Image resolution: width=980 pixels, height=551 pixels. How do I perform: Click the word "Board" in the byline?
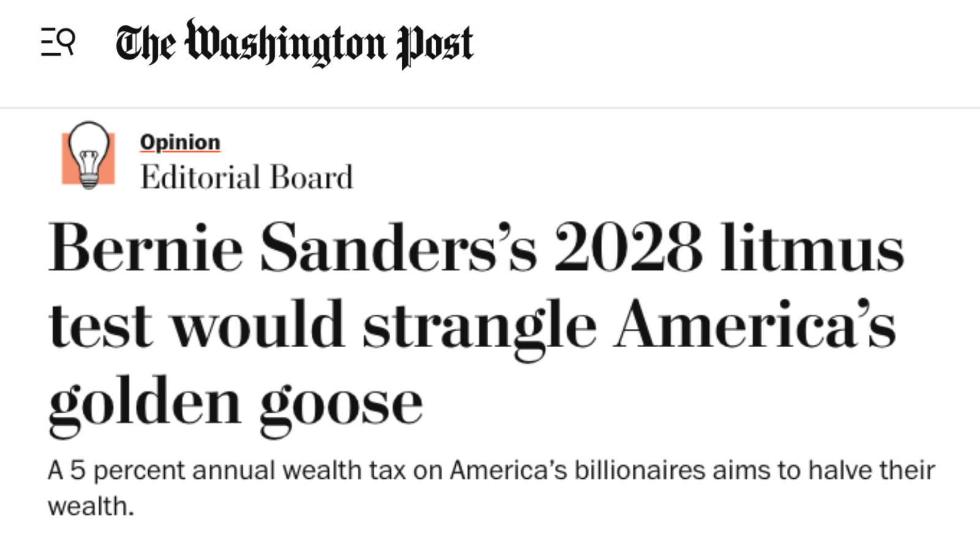pos(311,178)
